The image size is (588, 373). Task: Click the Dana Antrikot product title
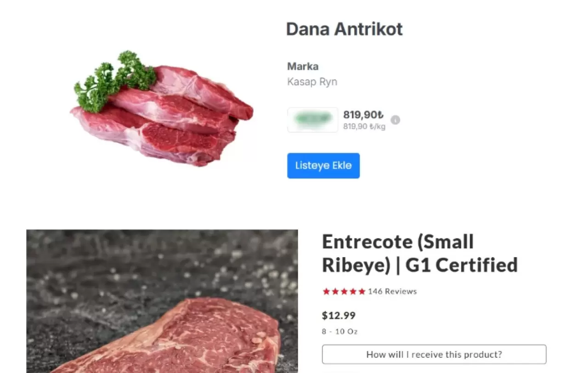tap(345, 29)
